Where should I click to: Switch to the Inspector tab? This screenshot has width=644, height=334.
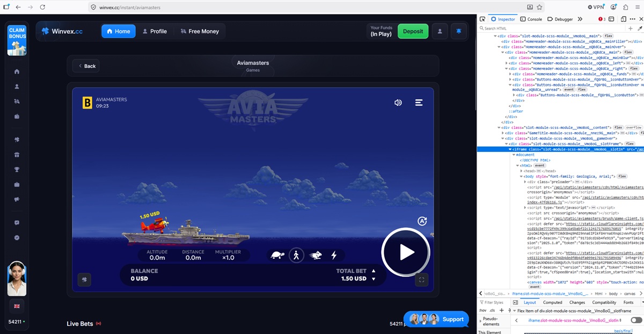pos(503,19)
